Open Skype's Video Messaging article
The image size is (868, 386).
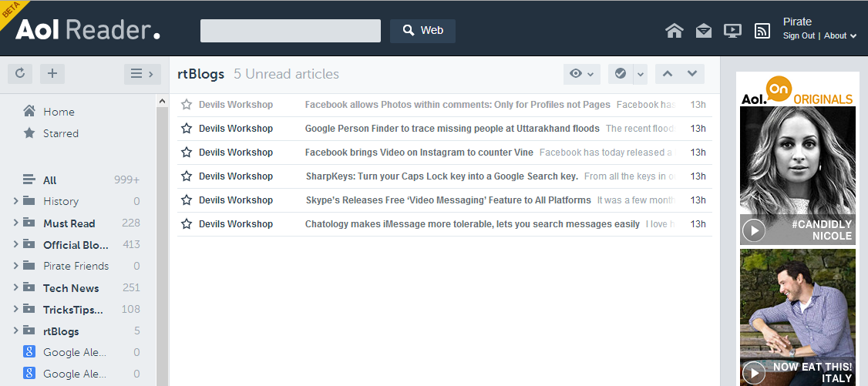449,200
